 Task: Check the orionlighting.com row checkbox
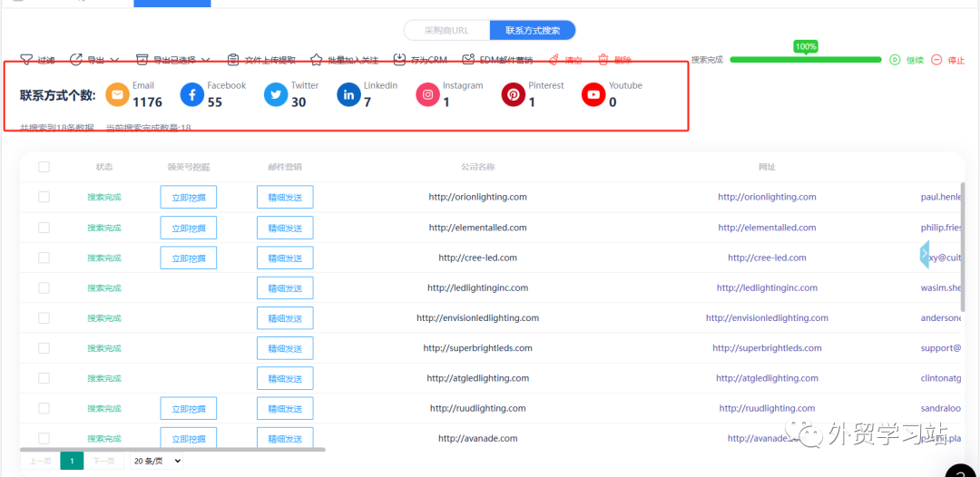click(x=44, y=197)
